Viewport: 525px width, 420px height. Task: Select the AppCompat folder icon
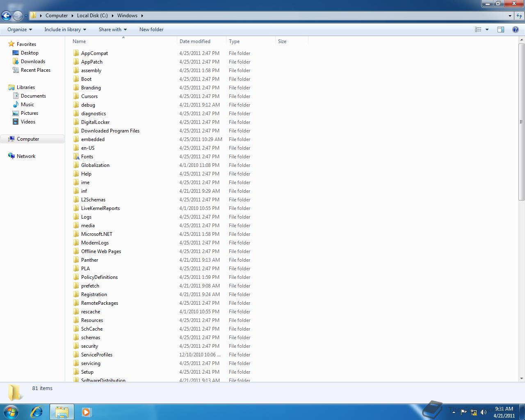pyautogui.click(x=76, y=53)
